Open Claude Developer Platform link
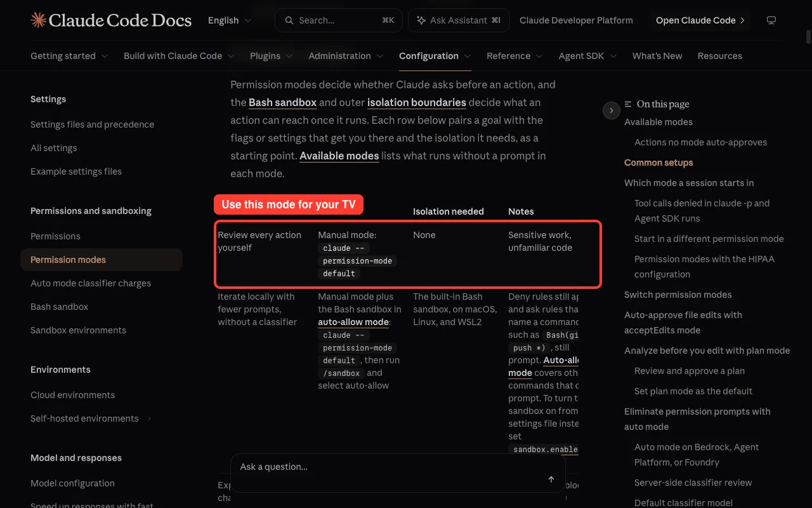Viewport: 812px width, 508px height. pos(576,20)
